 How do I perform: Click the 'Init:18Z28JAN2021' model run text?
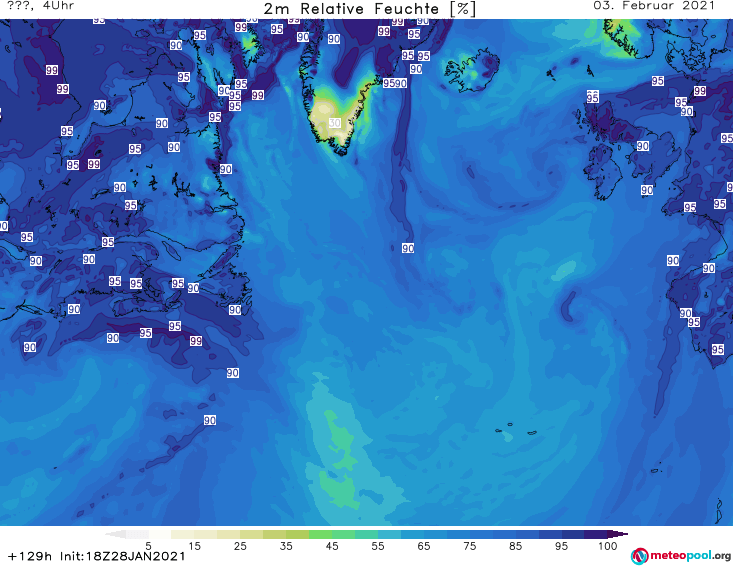point(122,556)
